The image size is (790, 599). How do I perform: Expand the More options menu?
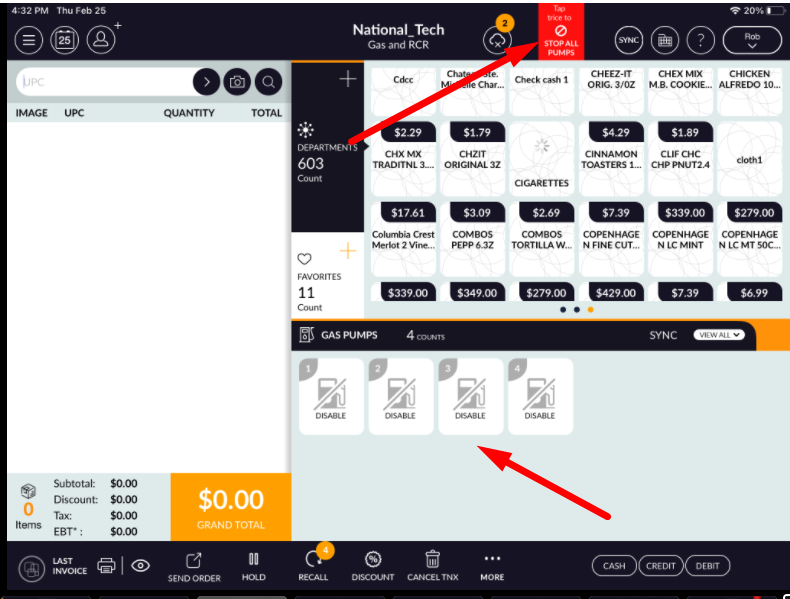point(492,565)
